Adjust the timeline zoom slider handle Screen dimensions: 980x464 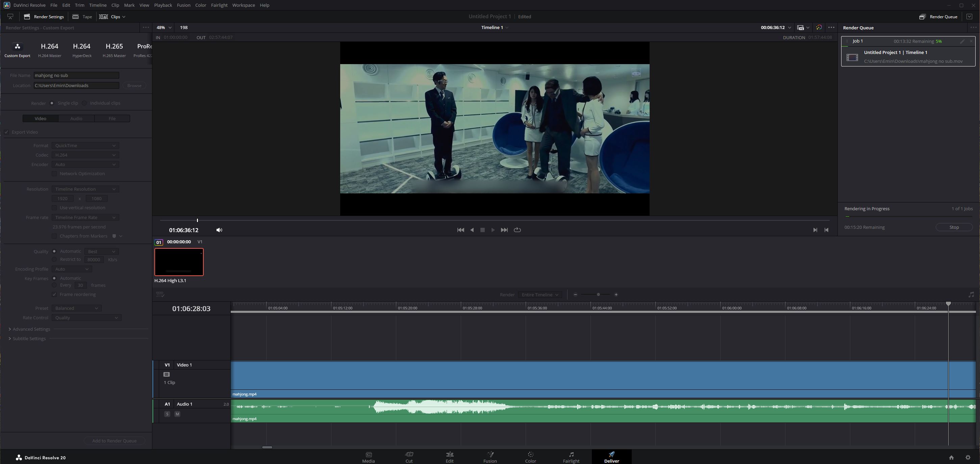tap(598, 295)
